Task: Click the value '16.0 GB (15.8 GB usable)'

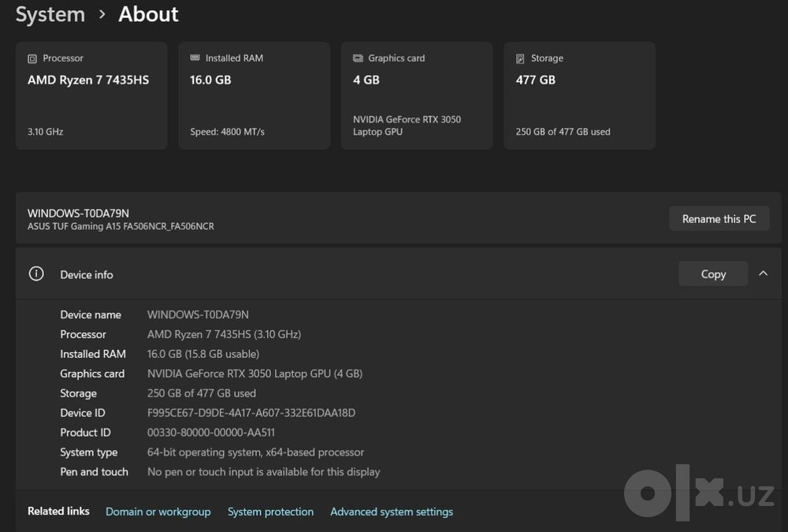Action: point(203,354)
